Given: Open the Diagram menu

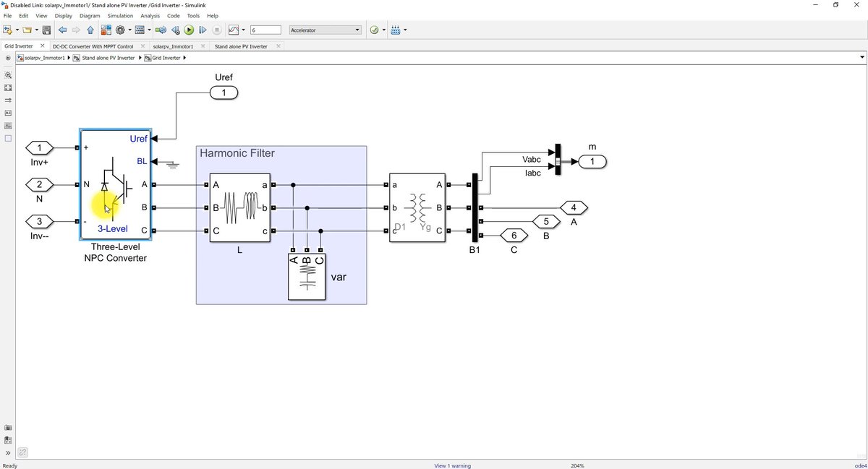Looking at the screenshot, I should (x=90, y=15).
